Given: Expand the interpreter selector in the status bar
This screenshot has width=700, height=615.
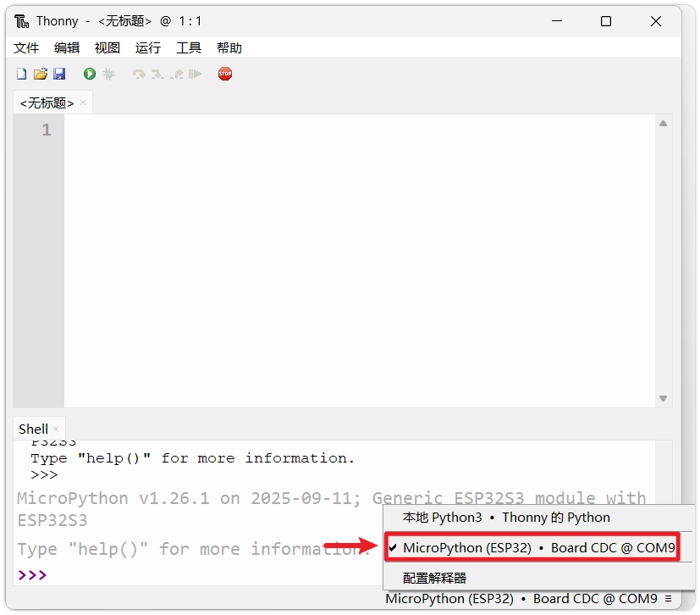Looking at the screenshot, I should [528, 599].
